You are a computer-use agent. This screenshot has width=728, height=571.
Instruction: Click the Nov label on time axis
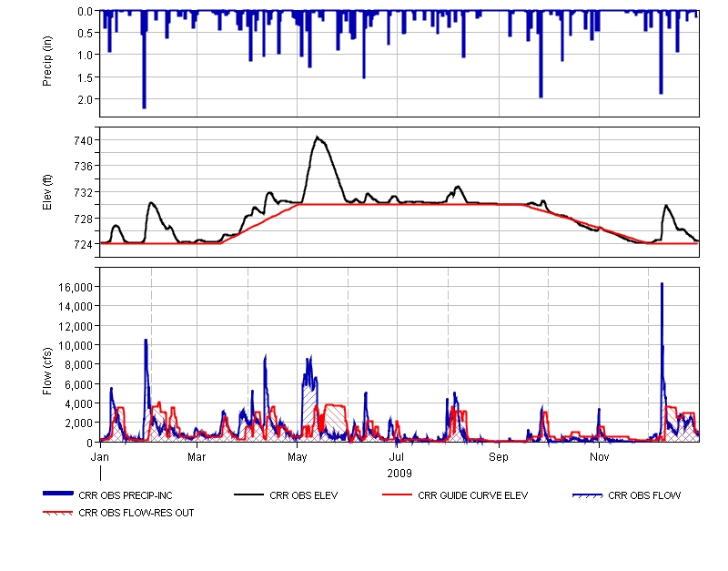pos(599,456)
